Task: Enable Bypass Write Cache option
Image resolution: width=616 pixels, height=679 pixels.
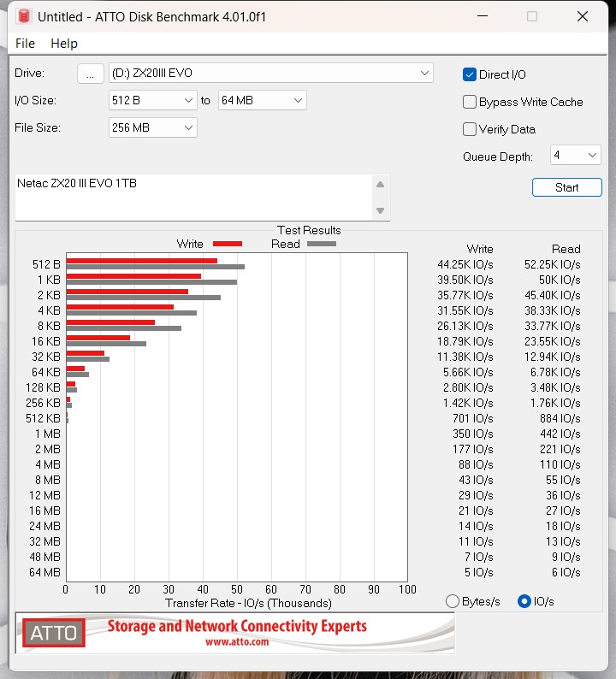Action: coord(470,102)
